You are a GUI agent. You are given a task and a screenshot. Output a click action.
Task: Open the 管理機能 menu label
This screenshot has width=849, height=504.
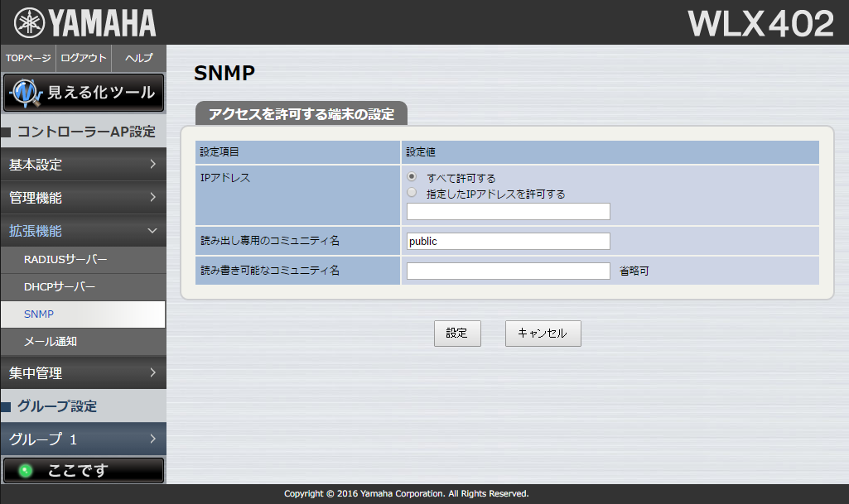36,198
